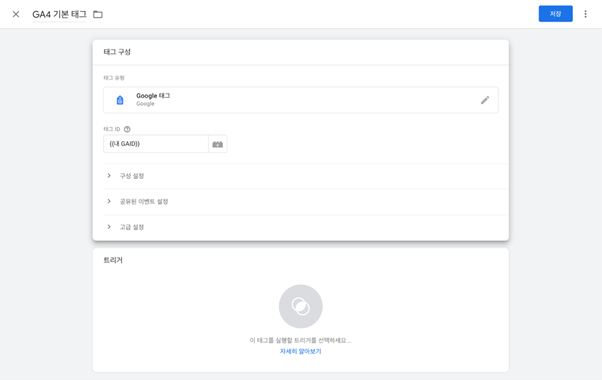Click the 태그 구성 heading
This screenshot has height=380, width=602.
pyautogui.click(x=117, y=52)
